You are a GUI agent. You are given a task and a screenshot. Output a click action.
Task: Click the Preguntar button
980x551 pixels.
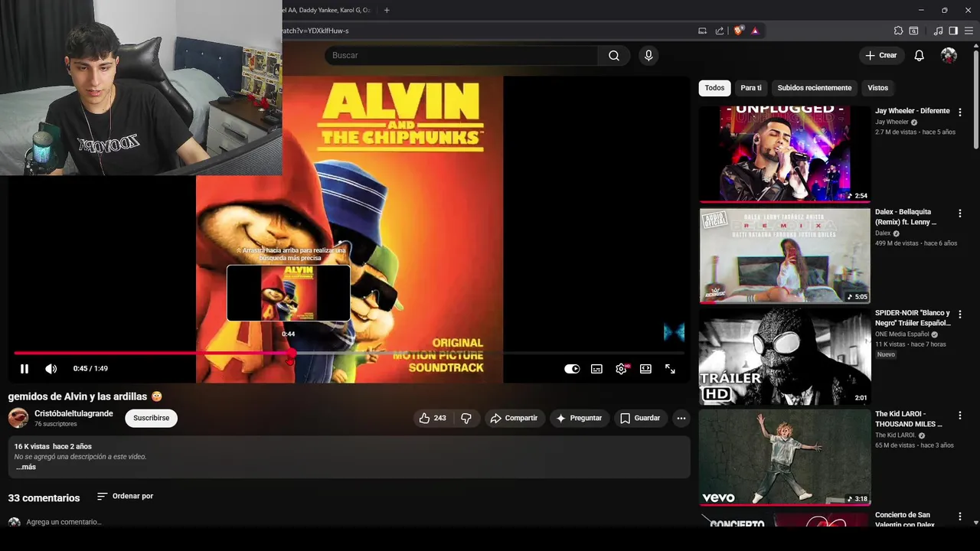tap(579, 418)
